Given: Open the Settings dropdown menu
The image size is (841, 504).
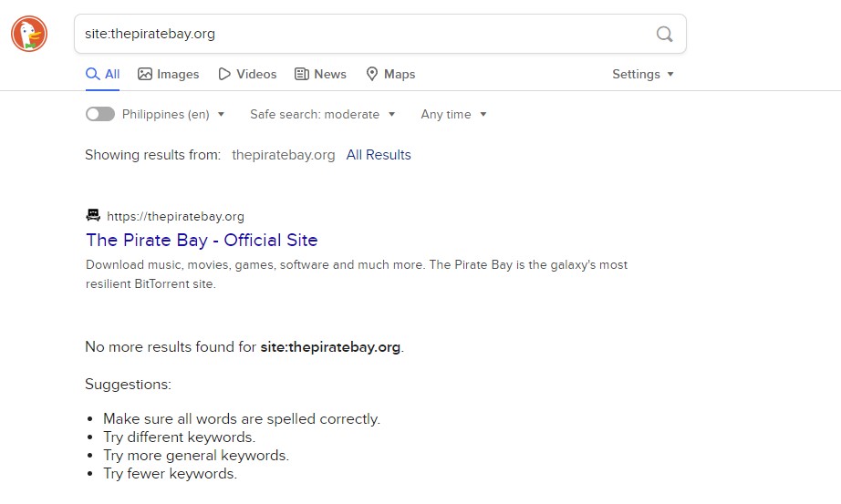Looking at the screenshot, I should (x=642, y=74).
